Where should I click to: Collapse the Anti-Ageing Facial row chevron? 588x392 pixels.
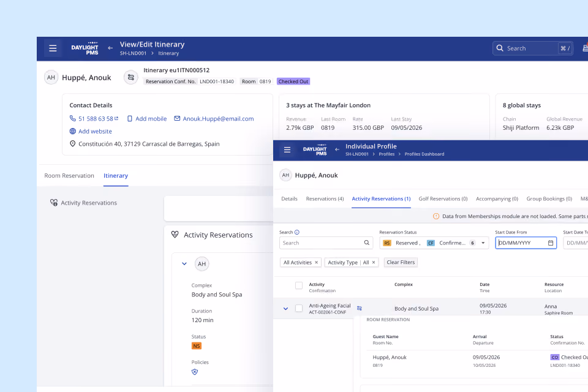pos(286,308)
